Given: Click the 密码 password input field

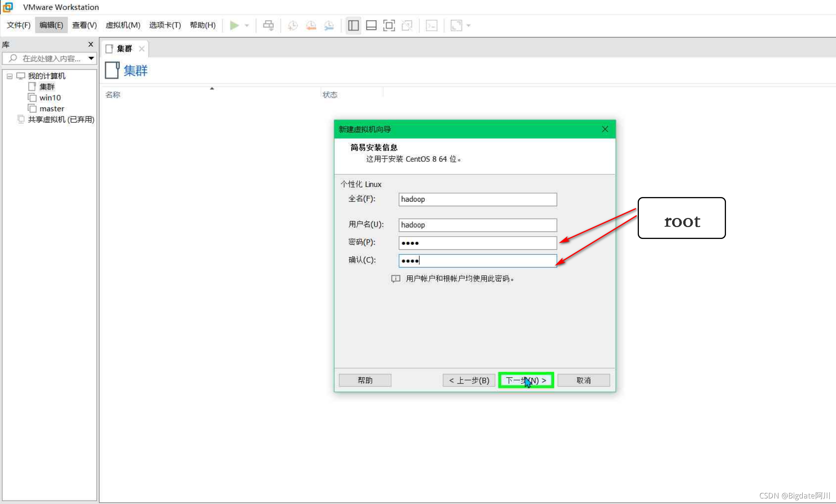Looking at the screenshot, I should click(477, 243).
